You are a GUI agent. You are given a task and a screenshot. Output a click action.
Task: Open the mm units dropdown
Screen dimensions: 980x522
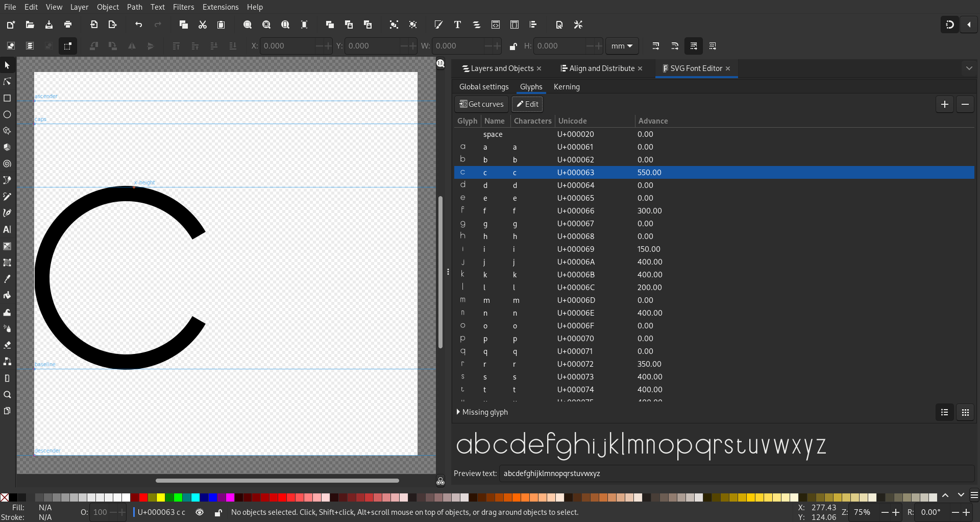(x=622, y=46)
